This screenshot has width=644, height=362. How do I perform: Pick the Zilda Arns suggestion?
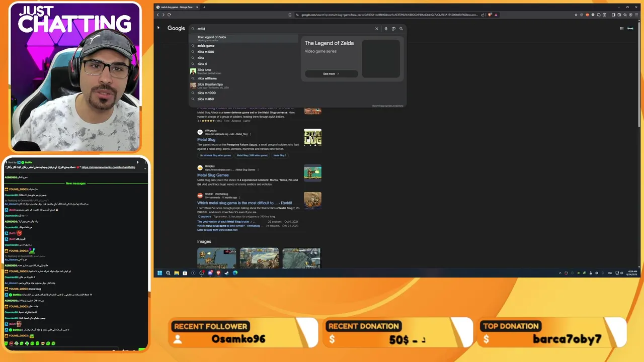(x=244, y=71)
